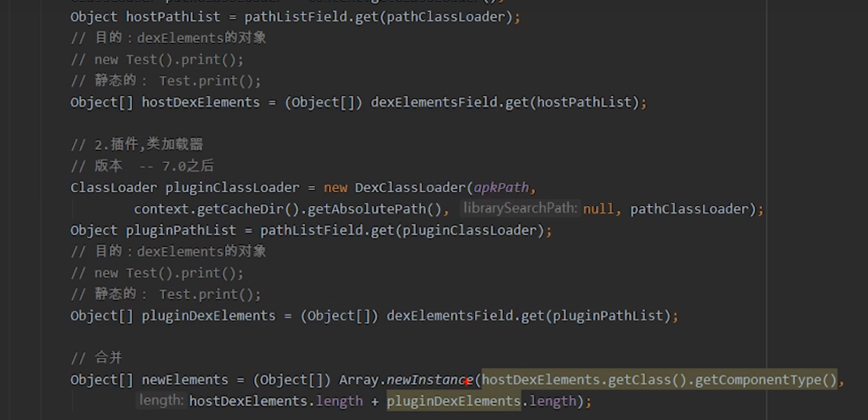This screenshot has height=420, width=868.
Task: Click the librarySearchPath parameter hint
Action: pos(519,208)
